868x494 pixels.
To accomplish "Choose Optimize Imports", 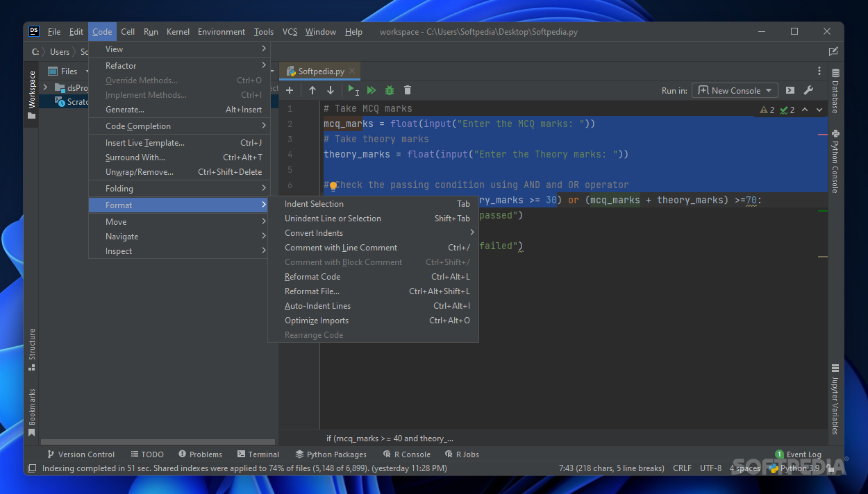I will click(373, 320).
